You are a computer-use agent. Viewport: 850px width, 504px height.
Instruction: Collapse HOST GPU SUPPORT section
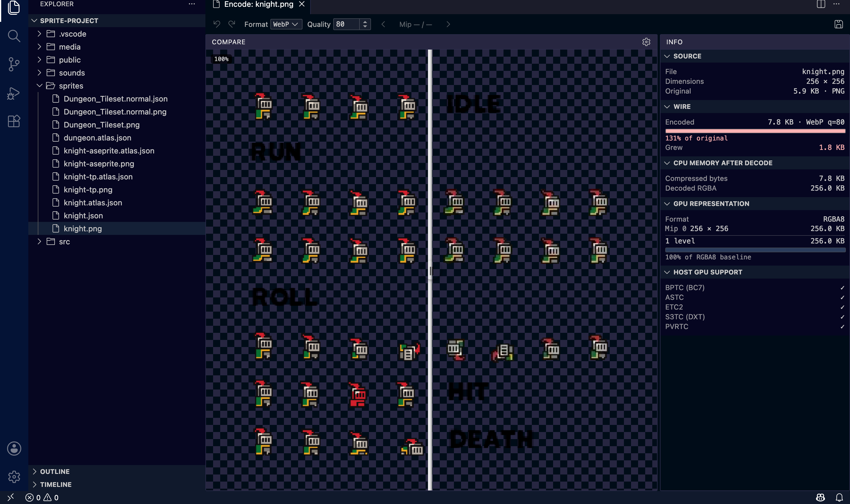point(755,272)
